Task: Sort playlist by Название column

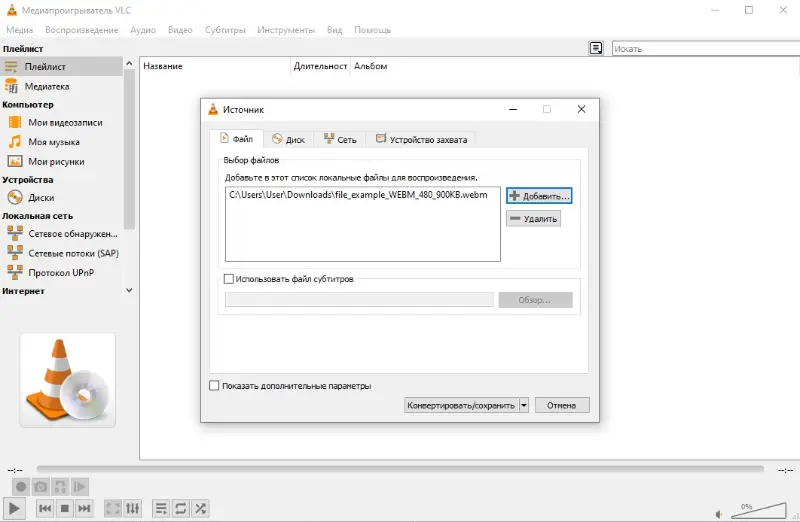Action: click(x=214, y=66)
